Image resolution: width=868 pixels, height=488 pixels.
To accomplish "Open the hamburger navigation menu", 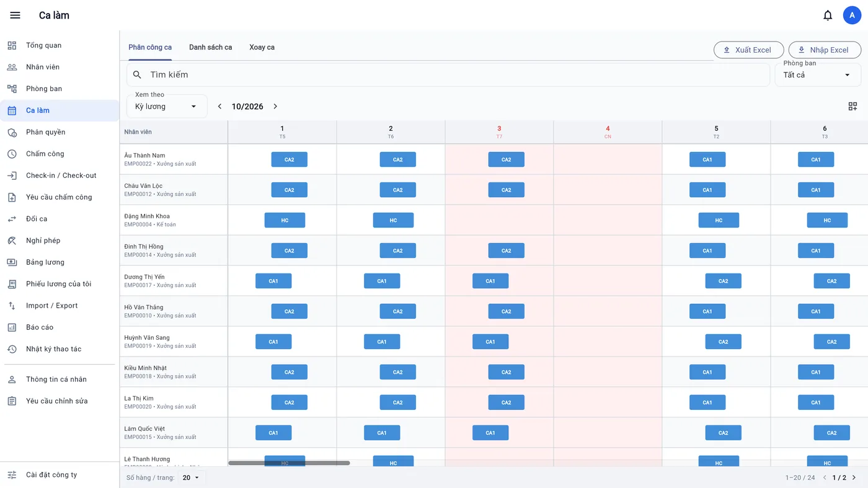I will 15,16.
